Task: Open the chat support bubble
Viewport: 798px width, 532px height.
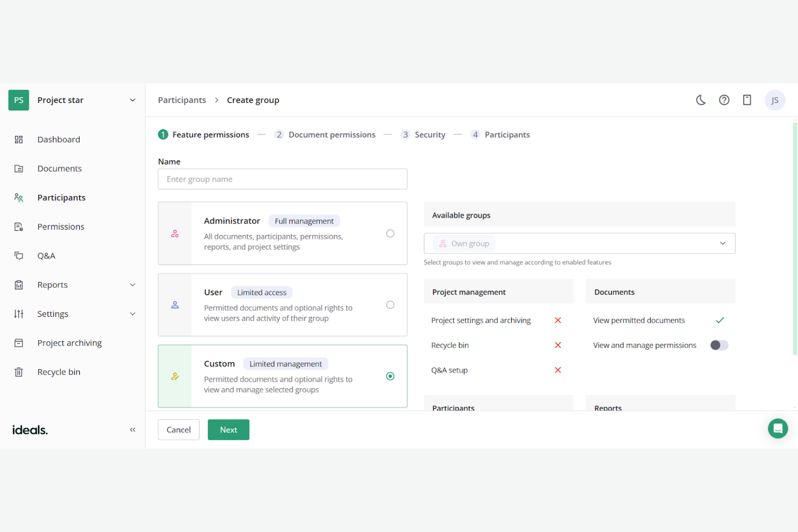Action: 778,428
